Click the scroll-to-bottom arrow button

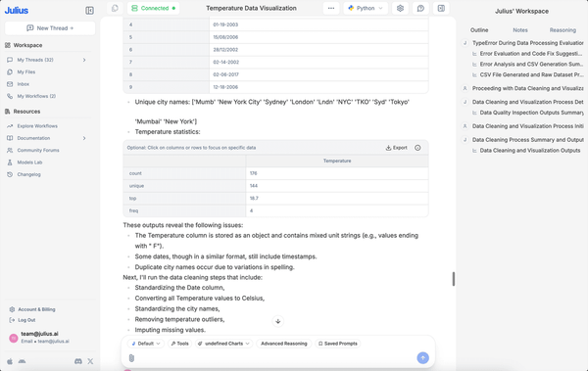click(278, 321)
